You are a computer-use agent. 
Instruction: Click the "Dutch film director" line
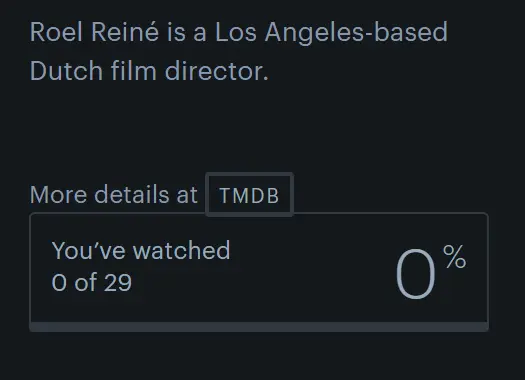(x=149, y=71)
